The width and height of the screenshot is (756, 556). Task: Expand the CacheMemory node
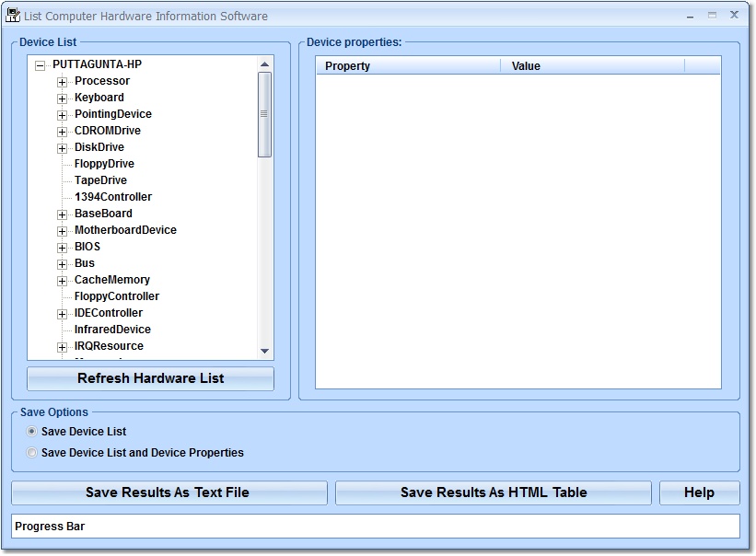61,280
